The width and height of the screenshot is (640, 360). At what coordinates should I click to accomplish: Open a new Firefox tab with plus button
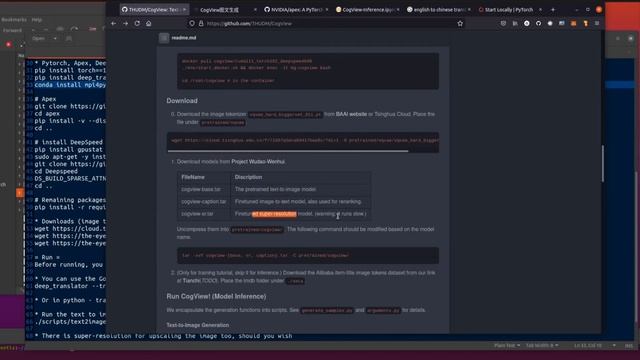click(553, 9)
